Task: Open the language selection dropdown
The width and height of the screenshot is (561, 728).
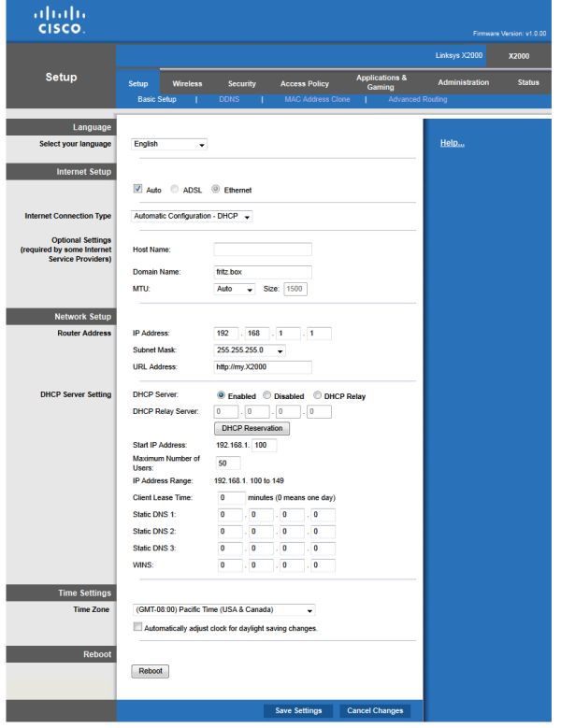Action: 169,145
